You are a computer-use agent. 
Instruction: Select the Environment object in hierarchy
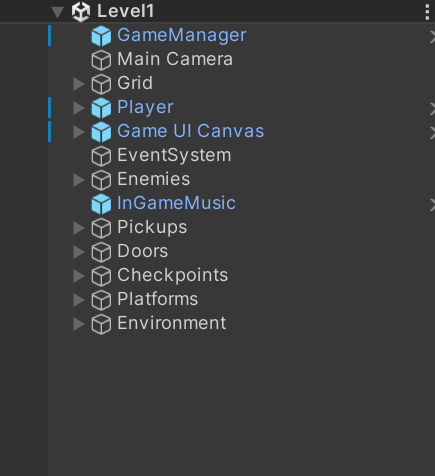coord(172,323)
